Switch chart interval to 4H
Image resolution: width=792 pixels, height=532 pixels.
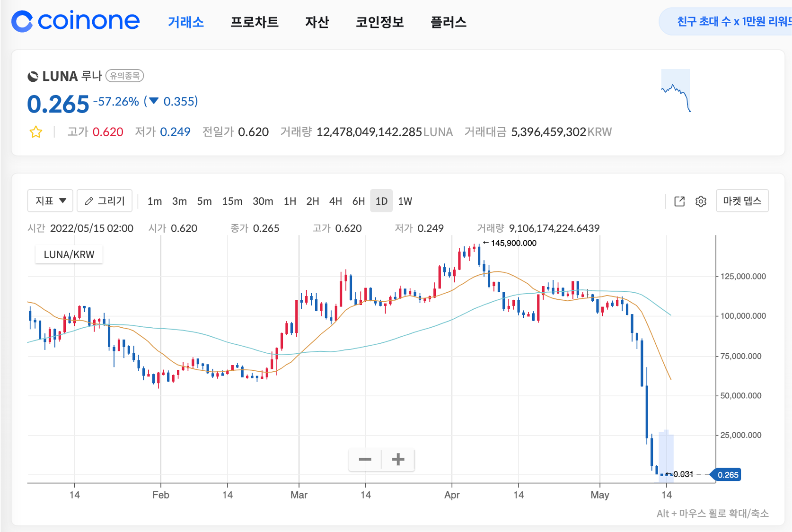pyautogui.click(x=335, y=201)
